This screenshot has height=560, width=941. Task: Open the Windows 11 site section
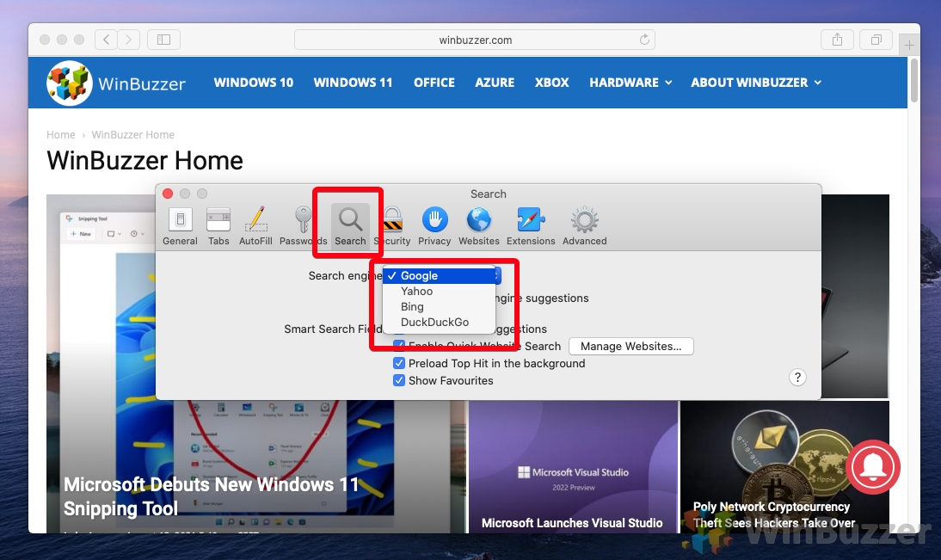pos(353,83)
